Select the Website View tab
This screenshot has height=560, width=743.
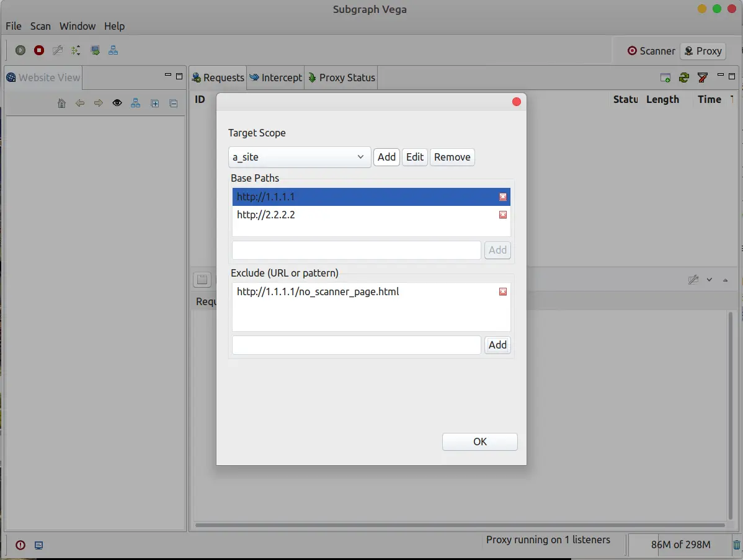pos(43,78)
